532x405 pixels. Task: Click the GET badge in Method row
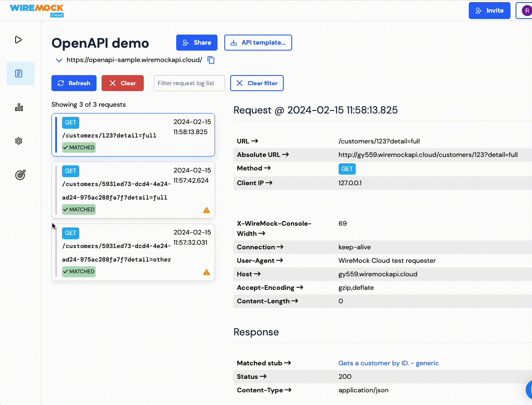pyautogui.click(x=347, y=169)
